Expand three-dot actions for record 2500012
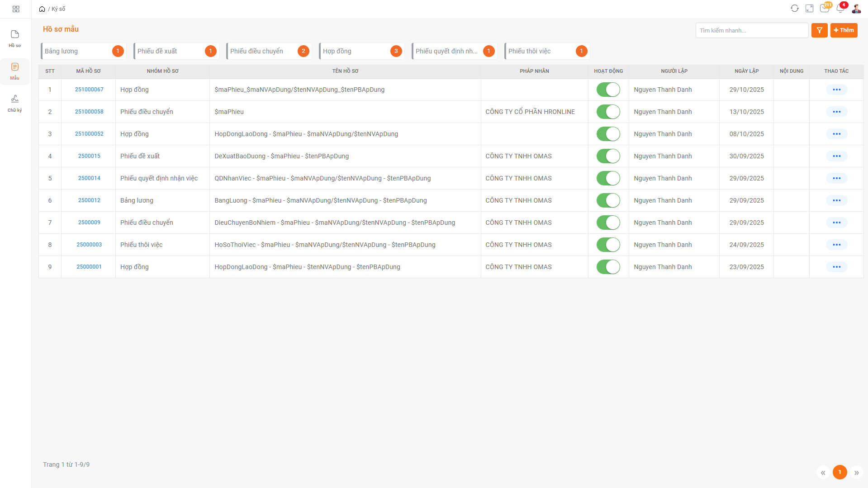868x488 pixels. (836, 200)
